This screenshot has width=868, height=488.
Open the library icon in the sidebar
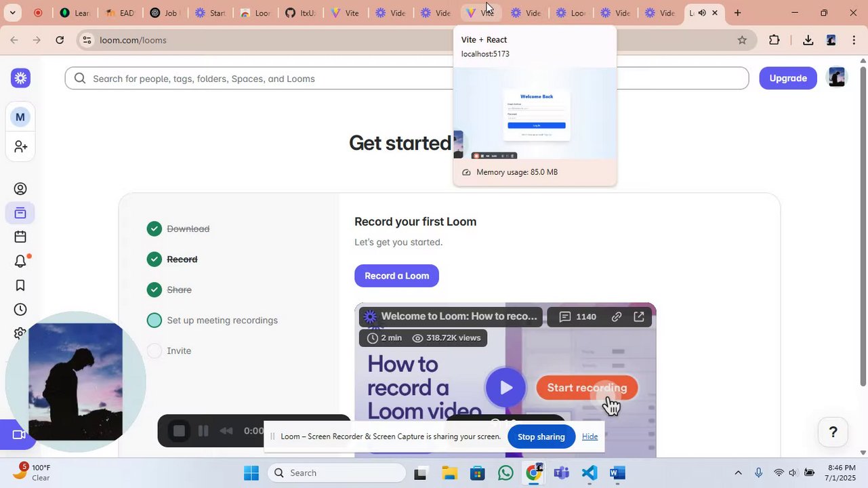point(20,213)
